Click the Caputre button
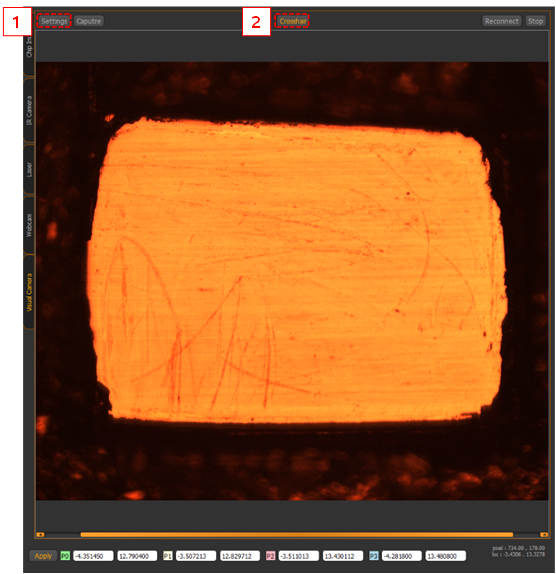 [89, 21]
